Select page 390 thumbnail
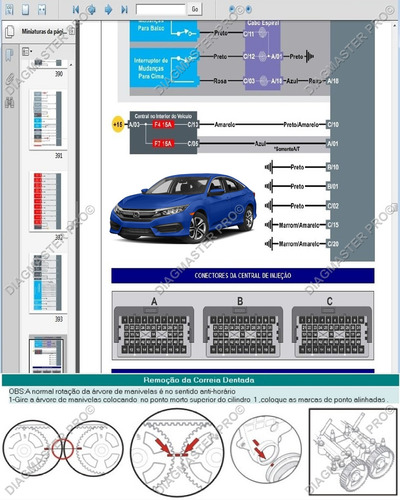 [x=48, y=63]
